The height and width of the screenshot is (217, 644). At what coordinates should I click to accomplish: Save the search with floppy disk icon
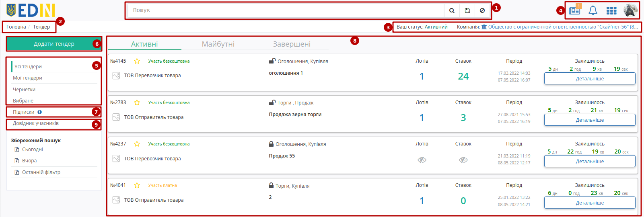[467, 10]
